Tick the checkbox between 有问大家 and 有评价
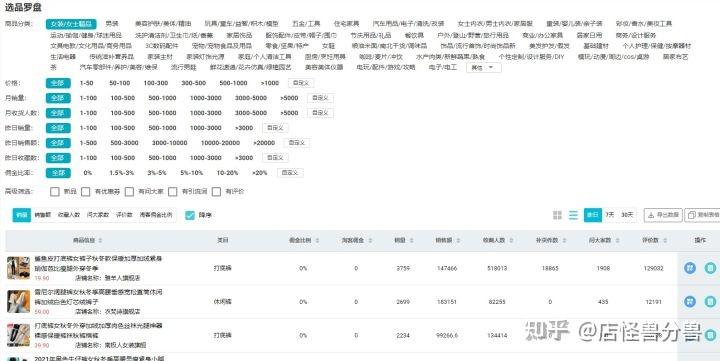This screenshot has height=361, width=720. pyautogui.click(x=173, y=192)
